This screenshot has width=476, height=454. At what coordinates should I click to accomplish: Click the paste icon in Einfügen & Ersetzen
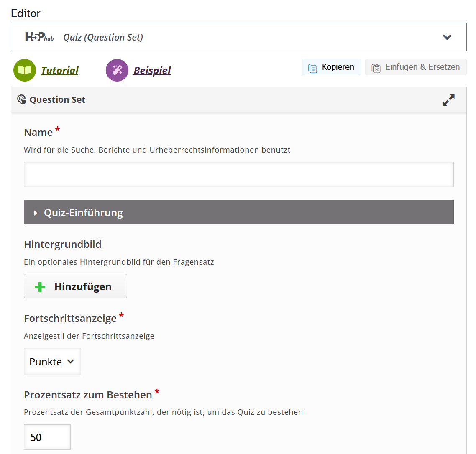(x=376, y=68)
